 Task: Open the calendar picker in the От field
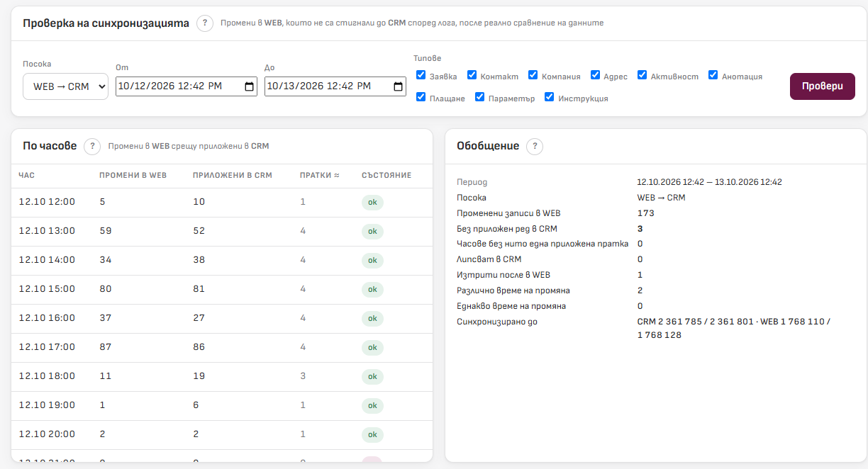249,86
